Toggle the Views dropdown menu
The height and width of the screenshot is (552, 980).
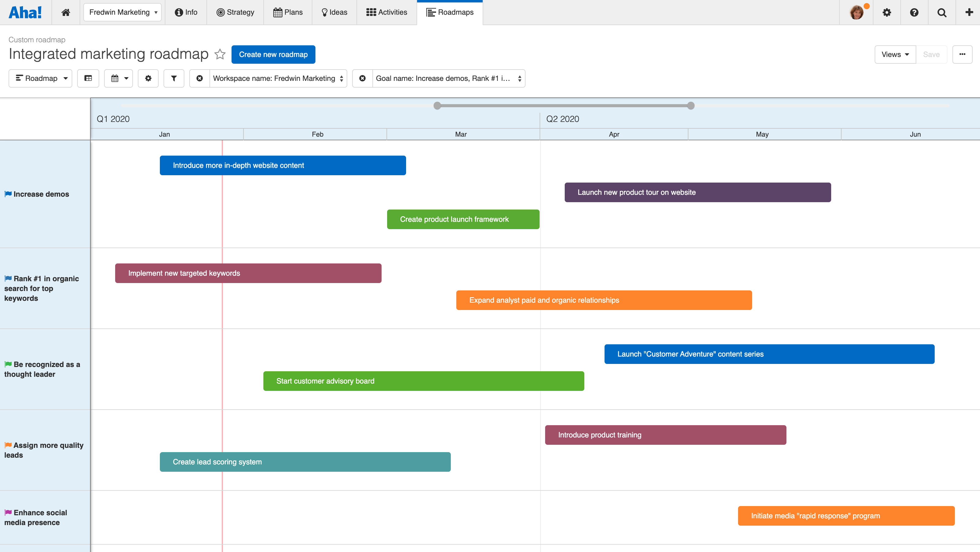tap(895, 54)
